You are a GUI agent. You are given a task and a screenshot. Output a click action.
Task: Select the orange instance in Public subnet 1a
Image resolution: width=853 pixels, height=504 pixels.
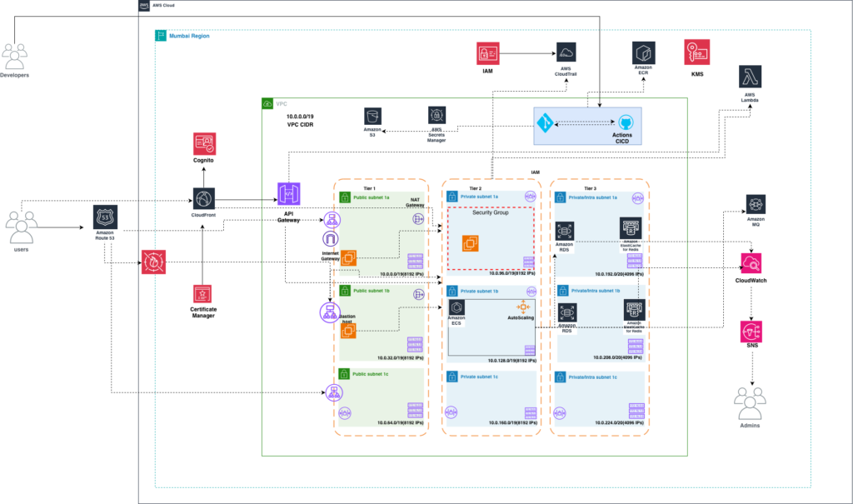[x=348, y=257]
